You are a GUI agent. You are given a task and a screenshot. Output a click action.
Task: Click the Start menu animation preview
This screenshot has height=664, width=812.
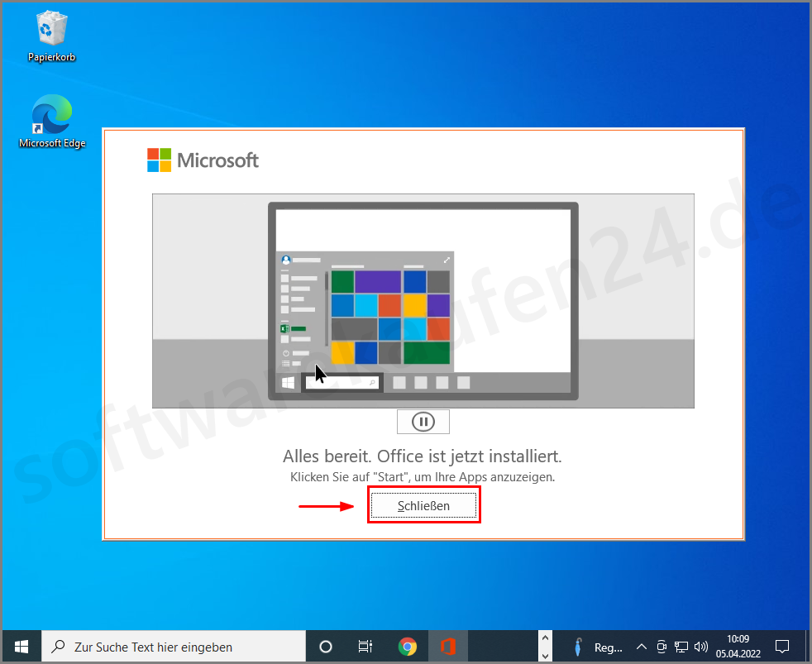point(423,301)
